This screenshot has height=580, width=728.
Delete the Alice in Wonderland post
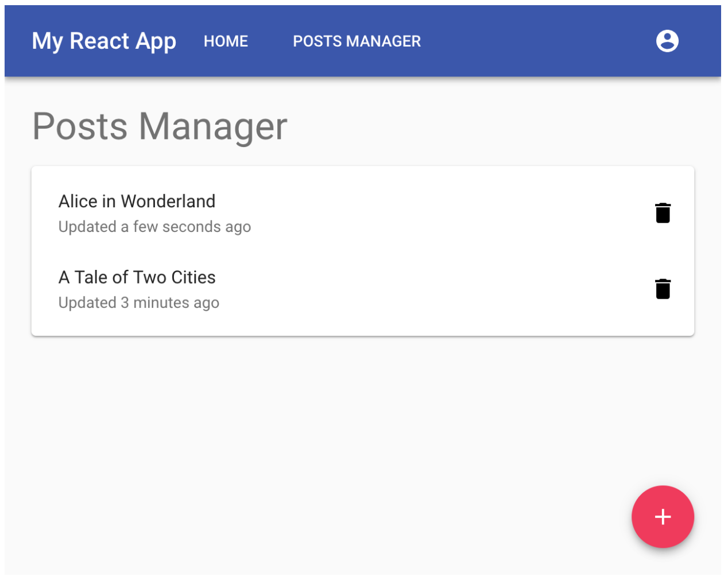click(x=663, y=213)
